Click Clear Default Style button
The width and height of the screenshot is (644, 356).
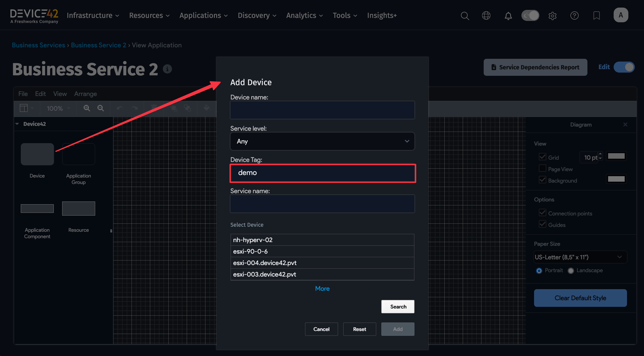point(580,298)
